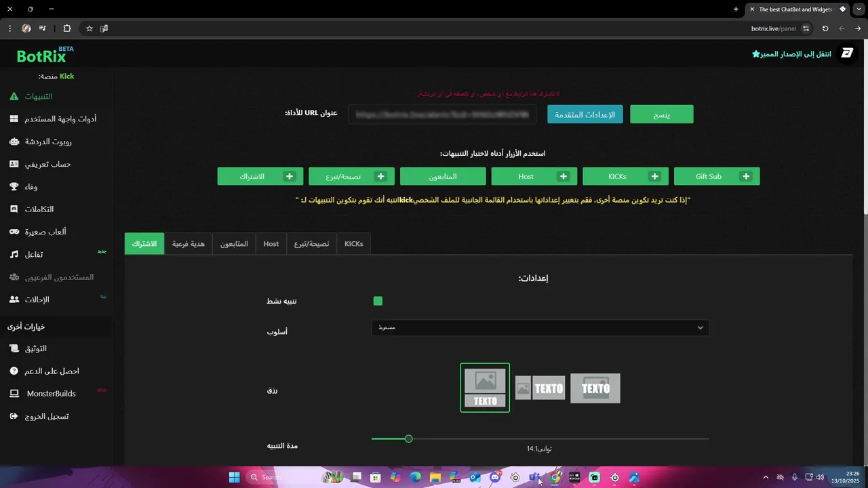Open File Explorer from taskbar
Image resolution: width=868 pixels, height=488 pixels.
pyautogui.click(x=435, y=477)
